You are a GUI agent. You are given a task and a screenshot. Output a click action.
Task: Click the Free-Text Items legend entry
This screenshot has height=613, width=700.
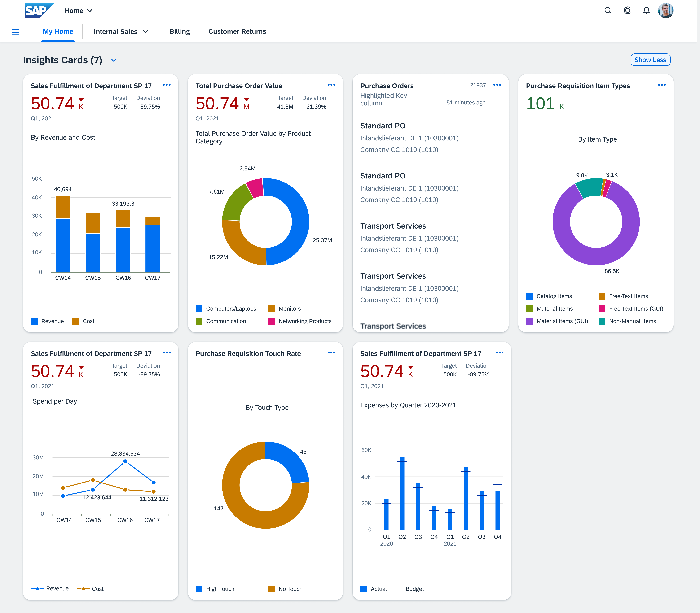[623, 296]
